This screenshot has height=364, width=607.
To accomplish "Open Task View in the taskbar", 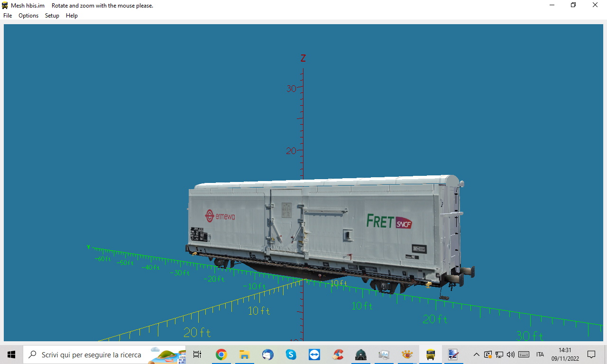I will pos(197,355).
